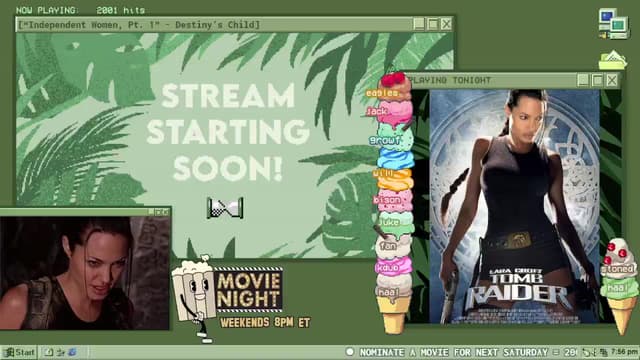Click the Stream Starting Soon banner text
Screen dimensions: 640x360
(x=228, y=132)
